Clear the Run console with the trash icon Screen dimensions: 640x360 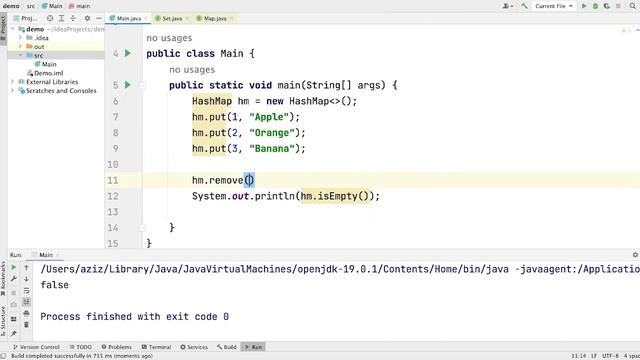point(27,324)
